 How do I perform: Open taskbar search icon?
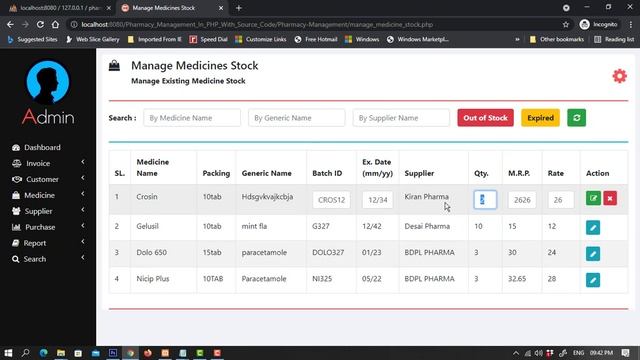(25, 353)
